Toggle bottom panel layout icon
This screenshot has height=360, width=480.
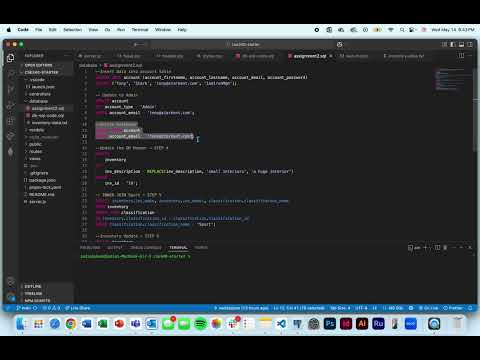[461, 44]
